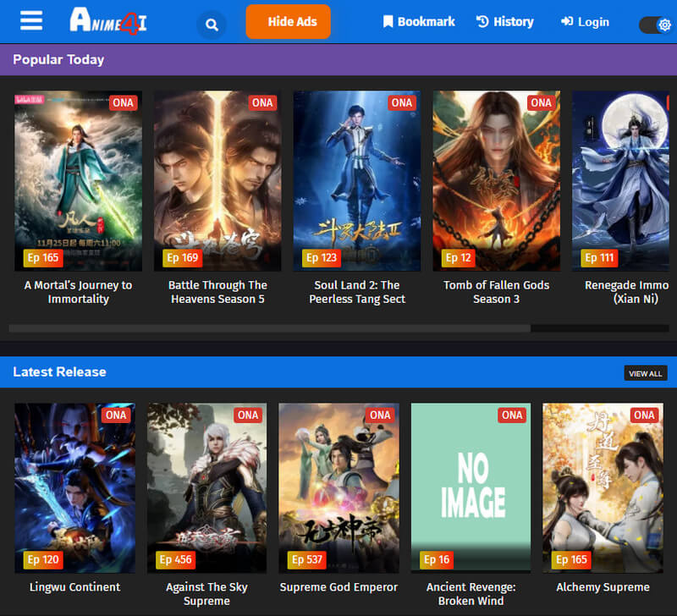Click the ONA tag on Ancient Revenge placeholder
This screenshot has width=677, height=616.
pos(513,415)
